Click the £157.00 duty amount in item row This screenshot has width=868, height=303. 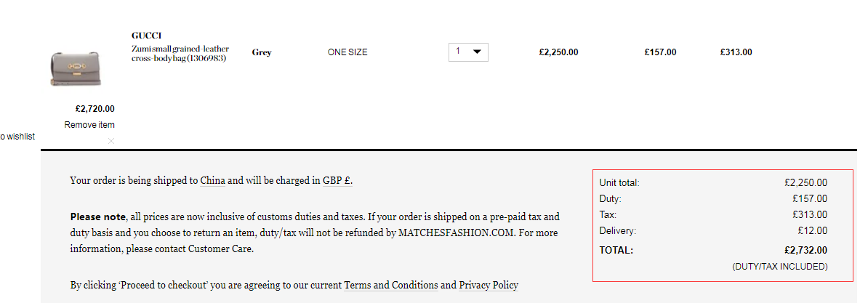(660, 52)
